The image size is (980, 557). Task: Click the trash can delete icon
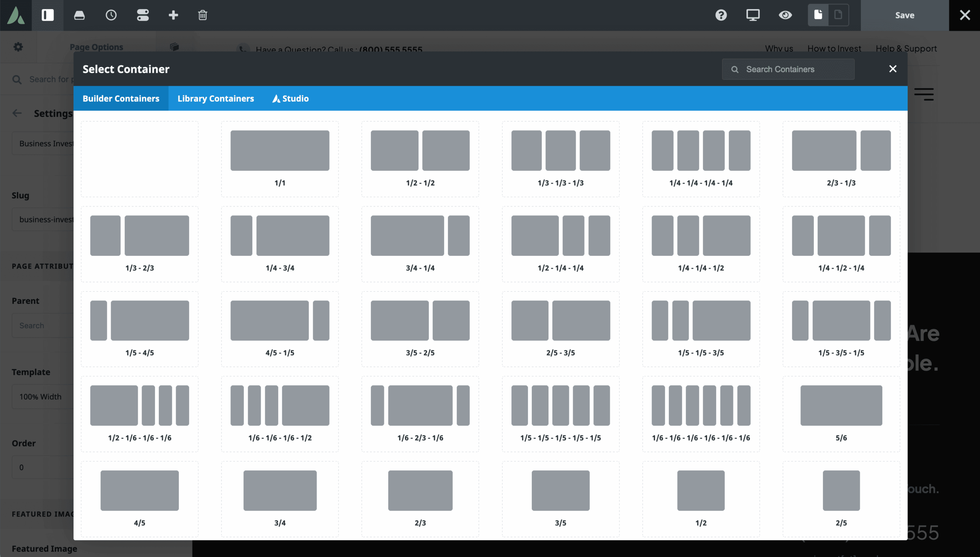(x=202, y=15)
